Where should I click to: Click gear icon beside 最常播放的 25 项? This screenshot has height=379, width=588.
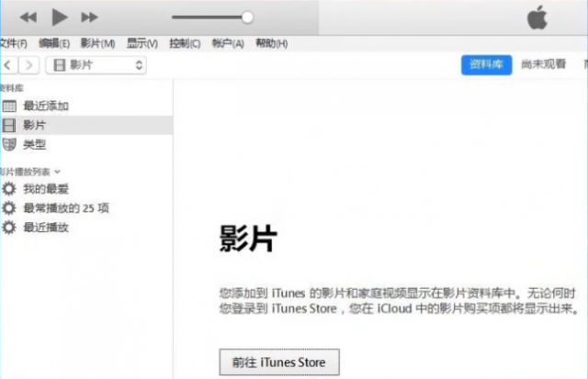(x=9, y=207)
